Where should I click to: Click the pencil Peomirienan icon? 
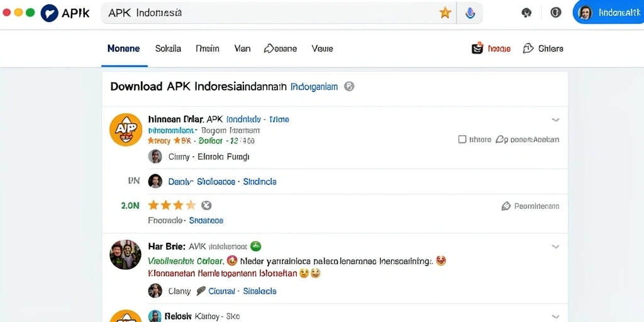point(506,206)
